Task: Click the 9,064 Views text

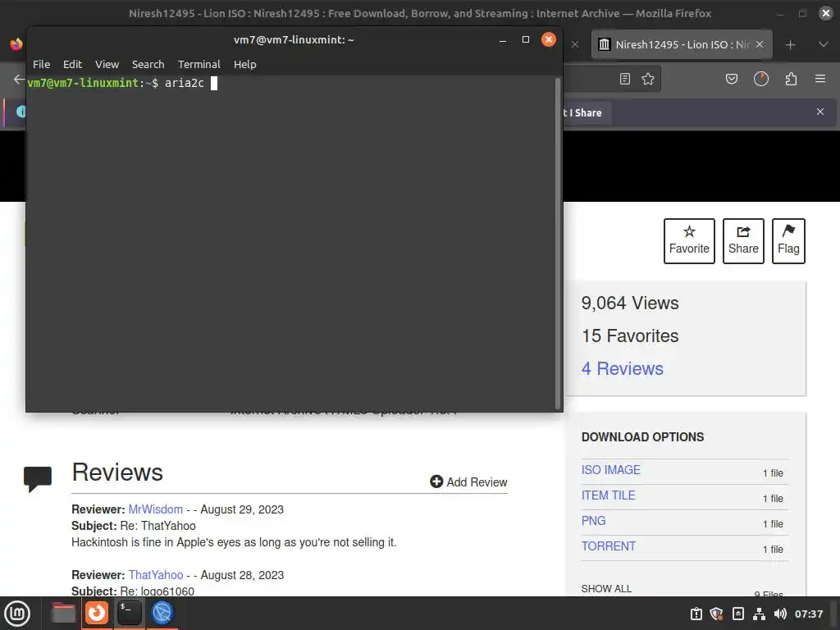Action: pyautogui.click(x=630, y=304)
